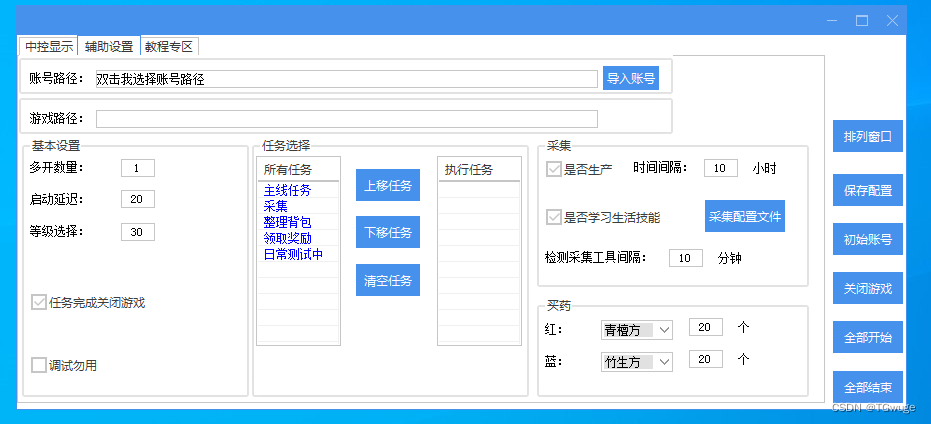The width and height of the screenshot is (931, 424).
Task: Click the 保存配置 button
Action: (x=867, y=190)
